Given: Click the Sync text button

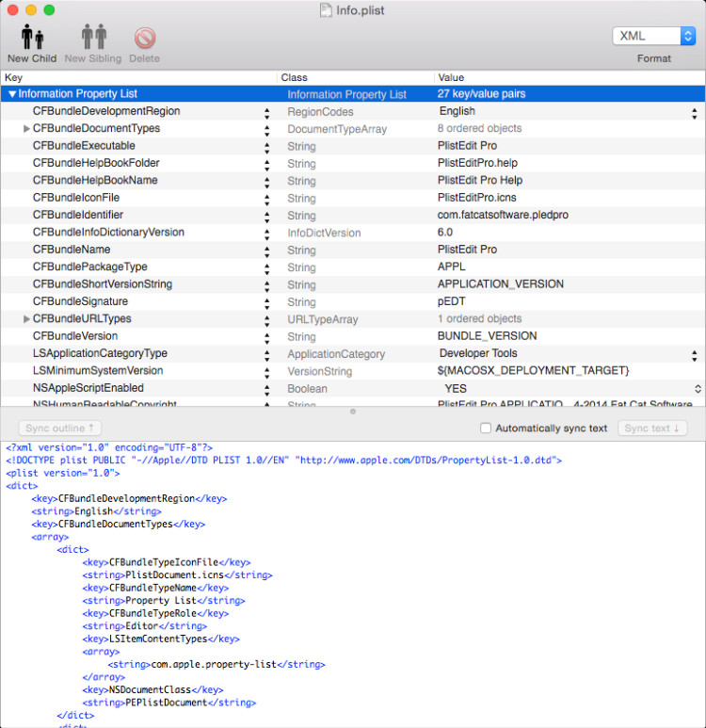Looking at the screenshot, I should [652, 429].
